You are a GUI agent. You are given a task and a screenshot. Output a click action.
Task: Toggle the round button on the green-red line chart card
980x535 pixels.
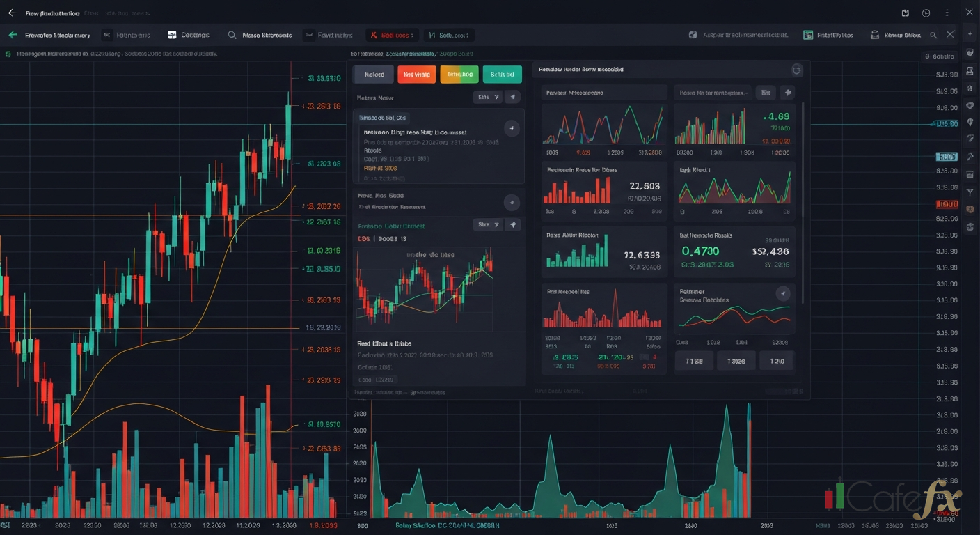783,293
